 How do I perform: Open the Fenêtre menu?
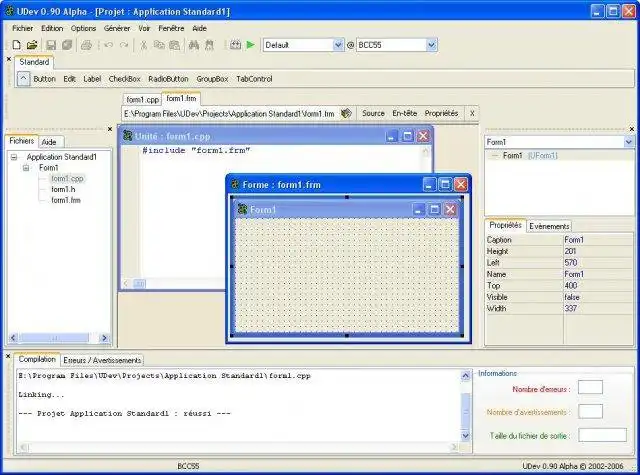coord(171,28)
